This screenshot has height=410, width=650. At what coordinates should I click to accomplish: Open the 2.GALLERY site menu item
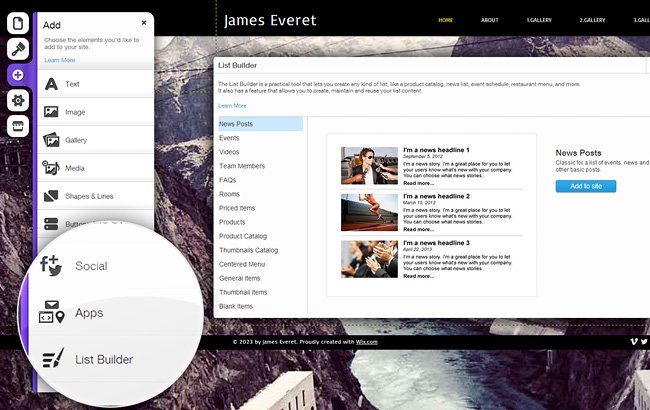coord(592,20)
